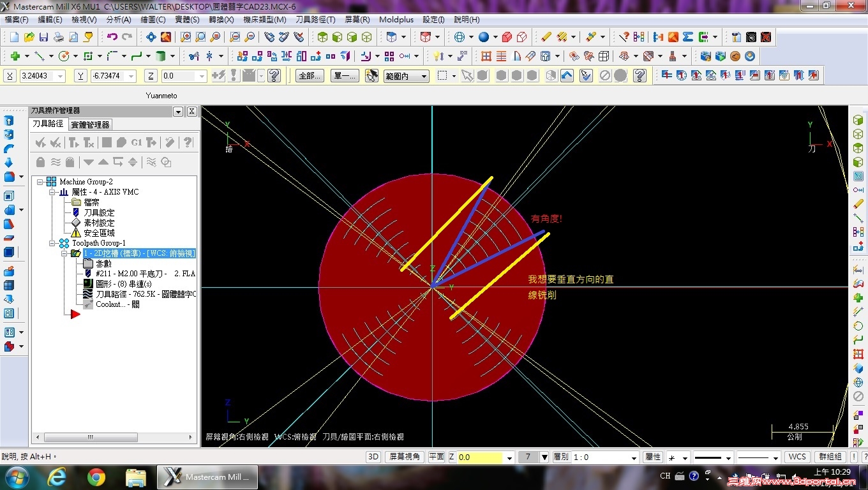Click the Open file folder icon
868x490 pixels.
coord(29,37)
